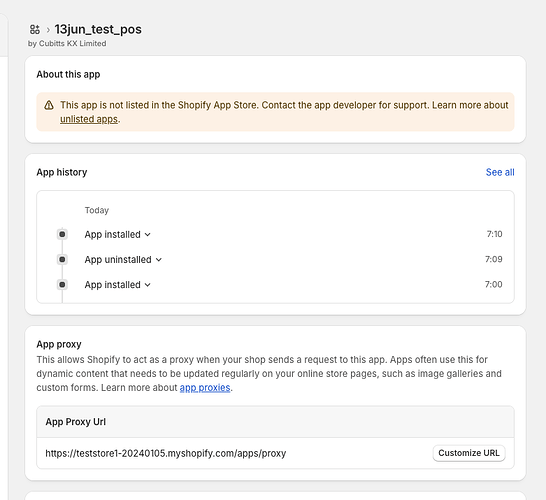The image size is (546, 500).
Task: Open the unlisted apps link
Action: coord(89,119)
